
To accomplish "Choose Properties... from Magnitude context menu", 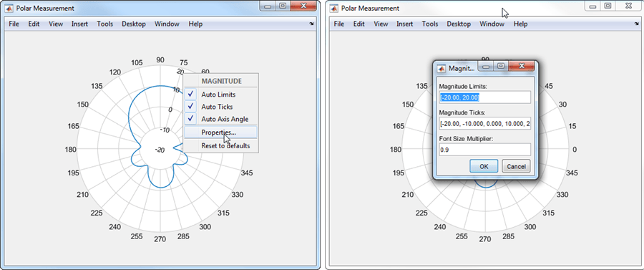I will [x=220, y=132].
